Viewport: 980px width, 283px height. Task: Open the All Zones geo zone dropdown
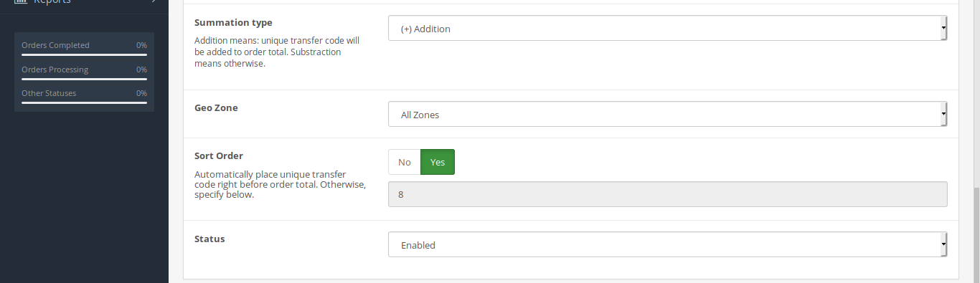(x=668, y=114)
